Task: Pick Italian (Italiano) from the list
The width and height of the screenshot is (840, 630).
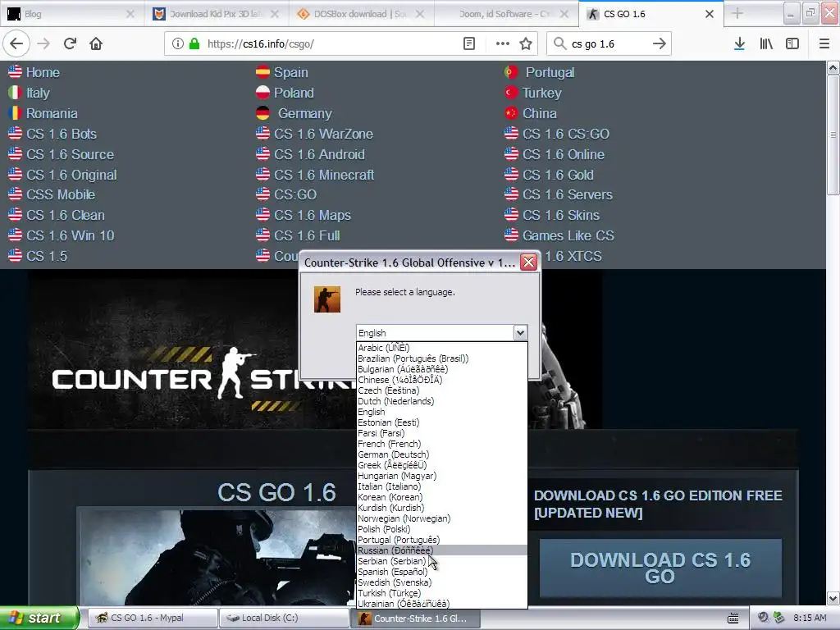Action: click(441, 486)
